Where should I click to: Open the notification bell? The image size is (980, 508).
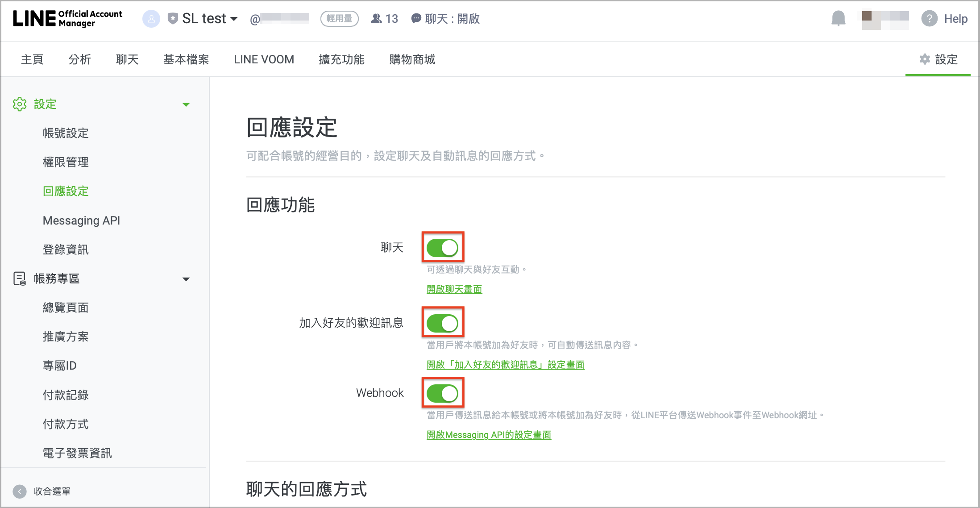click(839, 19)
